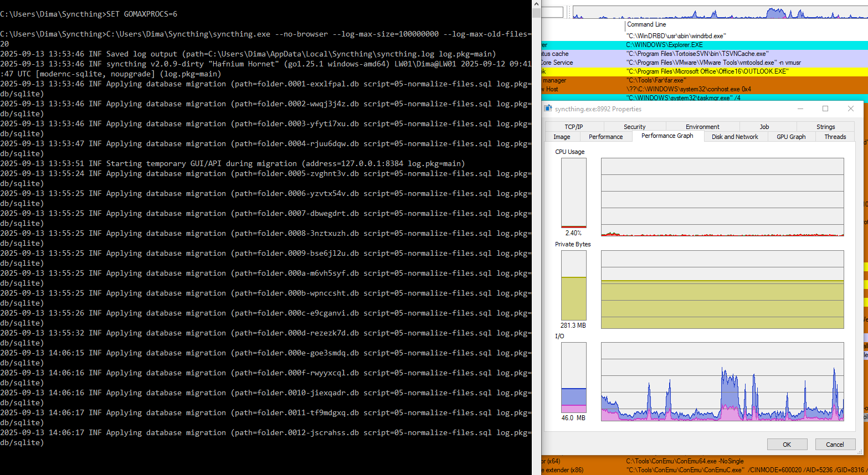Open the GPU Graph tab
Screen dimensions: 868x475
(x=790, y=137)
